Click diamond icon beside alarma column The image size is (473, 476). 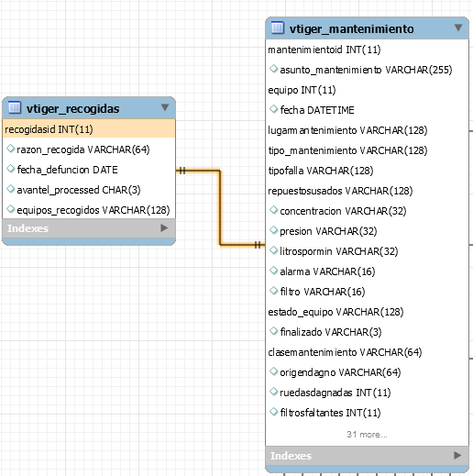[x=273, y=271]
